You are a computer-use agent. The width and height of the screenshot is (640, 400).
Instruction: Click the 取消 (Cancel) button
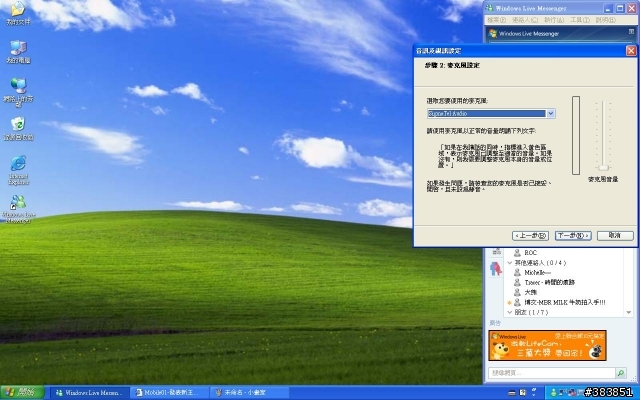615,236
